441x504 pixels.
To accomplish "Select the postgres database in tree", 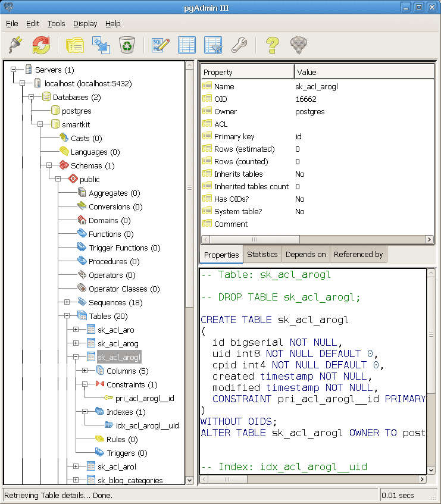I will [x=77, y=111].
